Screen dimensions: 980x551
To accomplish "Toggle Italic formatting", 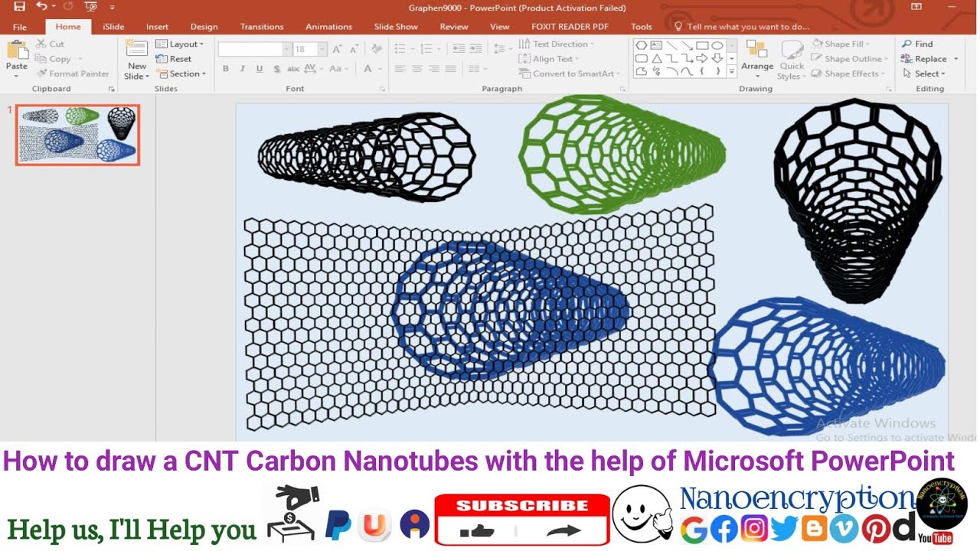I will 243,69.
